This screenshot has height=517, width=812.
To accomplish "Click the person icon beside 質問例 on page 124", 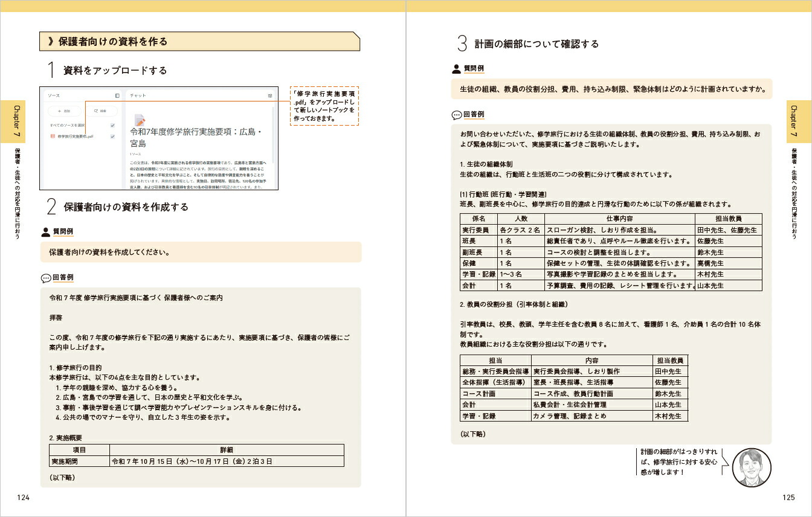I will coord(45,231).
